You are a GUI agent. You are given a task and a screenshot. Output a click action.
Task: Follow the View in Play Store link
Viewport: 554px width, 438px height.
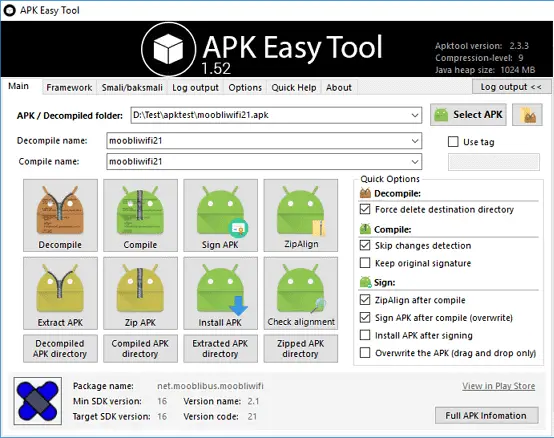pos(499,386)
